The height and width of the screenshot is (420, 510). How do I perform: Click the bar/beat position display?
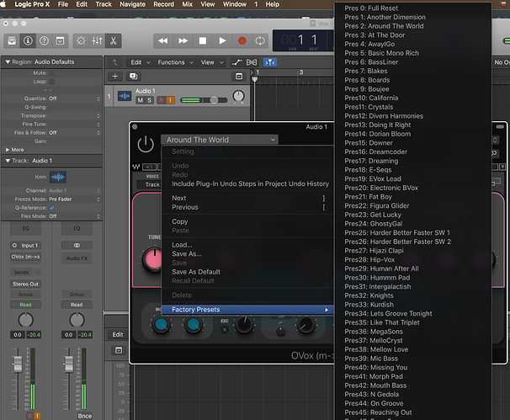pos(302,40)
